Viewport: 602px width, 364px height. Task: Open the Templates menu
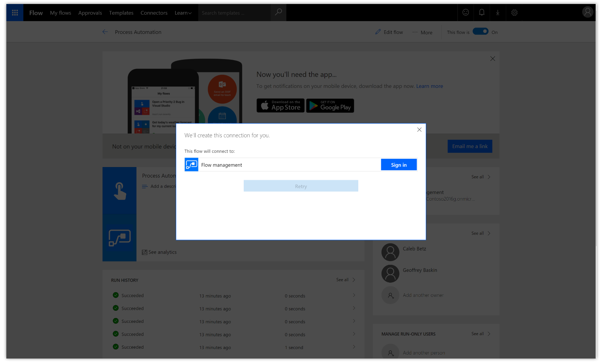click(x=121, y=13)
